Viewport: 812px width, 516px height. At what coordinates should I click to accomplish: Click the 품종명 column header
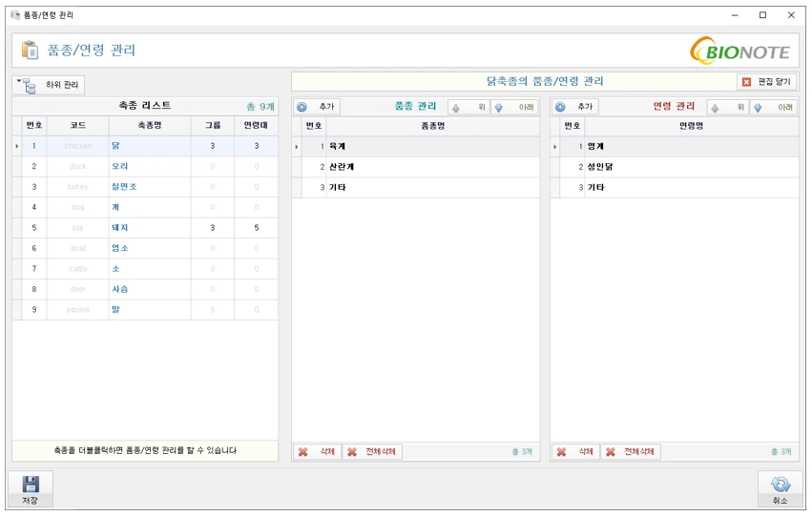(x=433, y=126)
